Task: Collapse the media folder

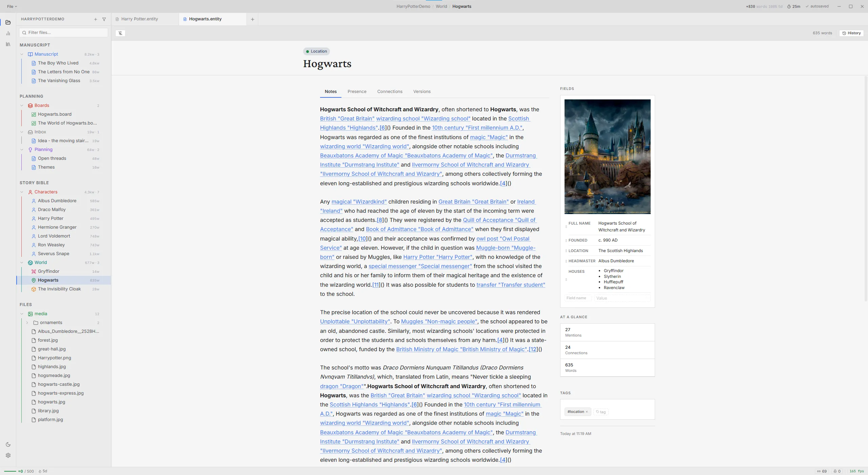Action: 22,314
